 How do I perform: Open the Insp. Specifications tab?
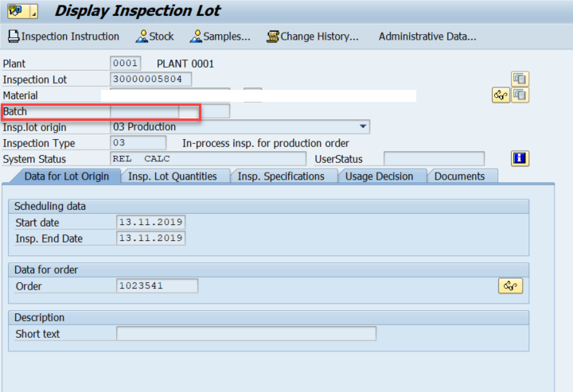point(281,177)
